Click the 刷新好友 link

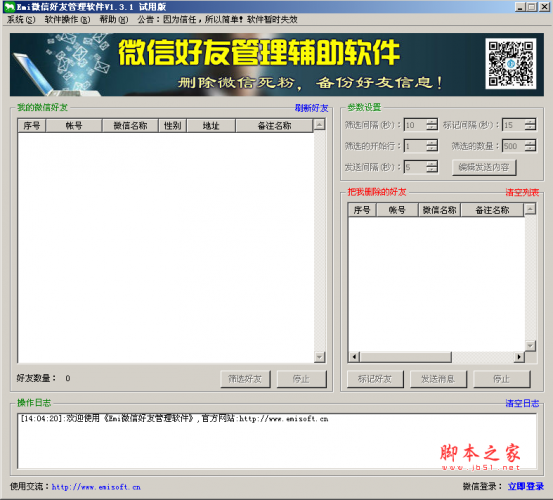click(x=311, y=108)
